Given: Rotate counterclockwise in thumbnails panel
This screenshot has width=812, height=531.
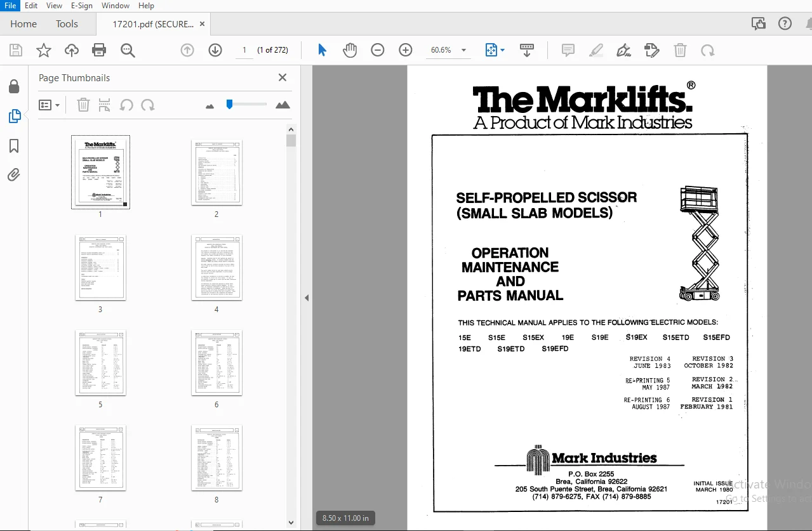Looking at the screenshot, I should [126, 105].
